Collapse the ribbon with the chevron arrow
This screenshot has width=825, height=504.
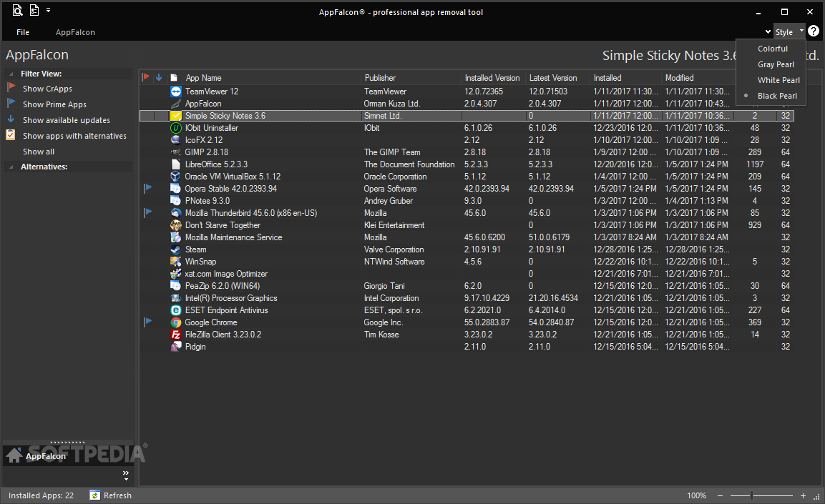[x=768, y=32]
